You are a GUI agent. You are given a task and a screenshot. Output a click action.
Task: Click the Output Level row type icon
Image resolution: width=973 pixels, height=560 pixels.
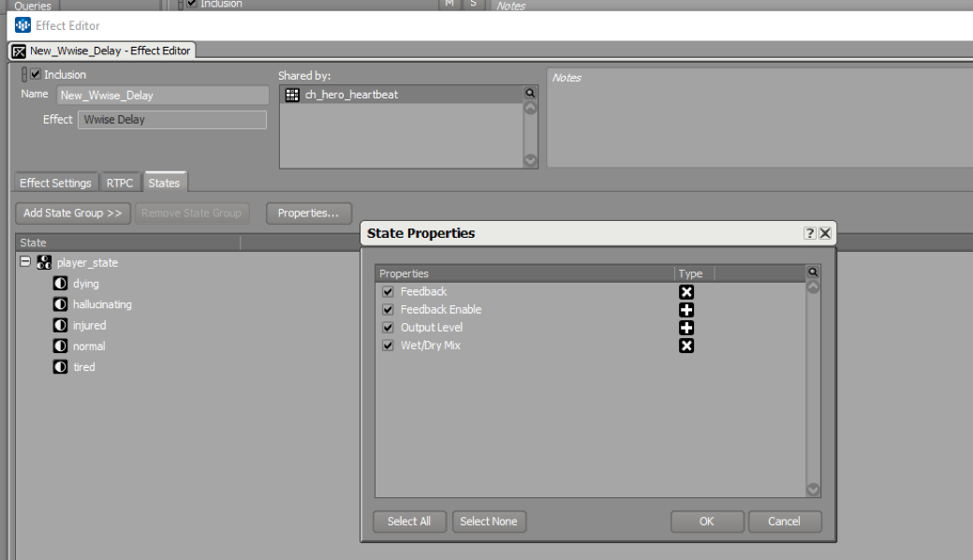coord(686,328)
